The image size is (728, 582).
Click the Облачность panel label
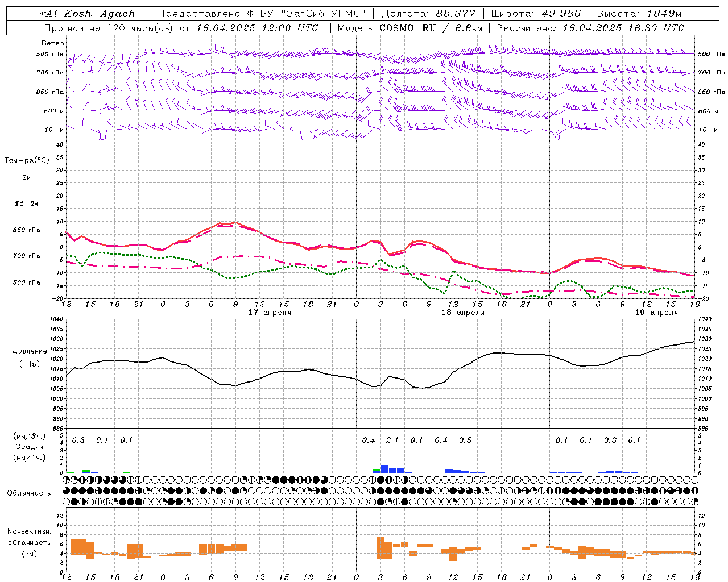point(29,493)
